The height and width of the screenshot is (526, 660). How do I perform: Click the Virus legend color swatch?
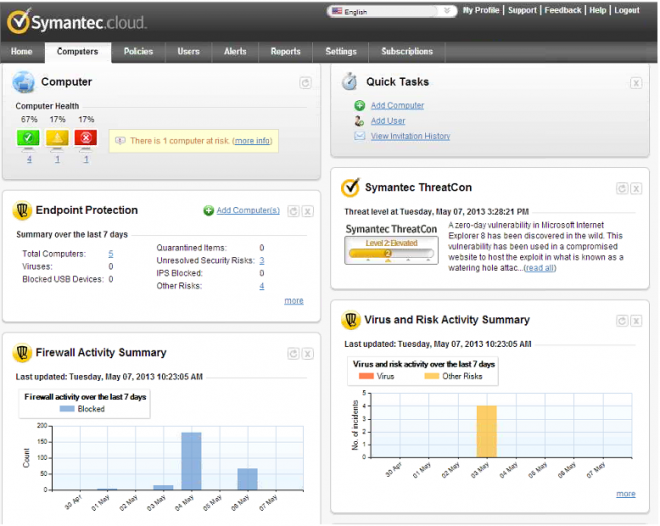tap(366, 376)
